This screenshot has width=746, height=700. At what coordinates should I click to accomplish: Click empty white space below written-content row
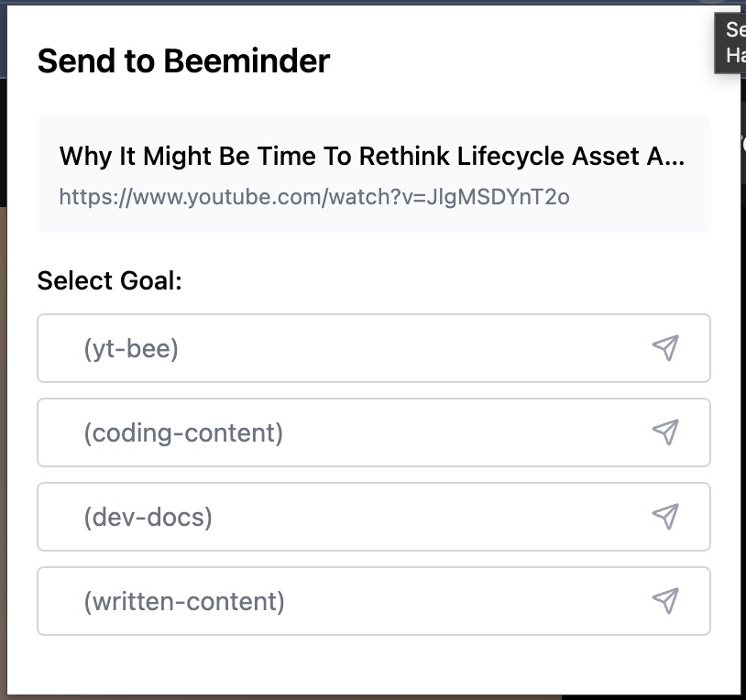tap(367, 664)
